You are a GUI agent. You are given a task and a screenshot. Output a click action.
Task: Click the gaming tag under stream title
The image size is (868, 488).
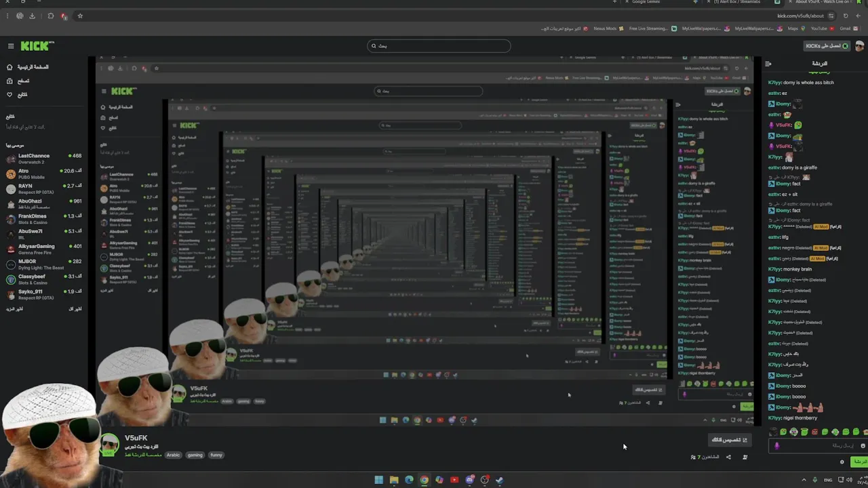195,455
